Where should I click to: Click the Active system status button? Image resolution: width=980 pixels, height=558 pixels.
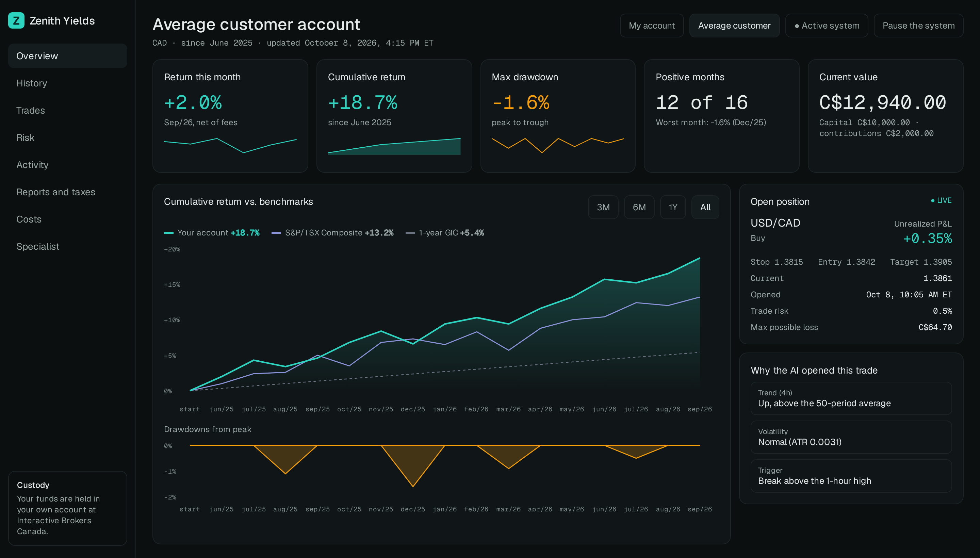point(826,26)
